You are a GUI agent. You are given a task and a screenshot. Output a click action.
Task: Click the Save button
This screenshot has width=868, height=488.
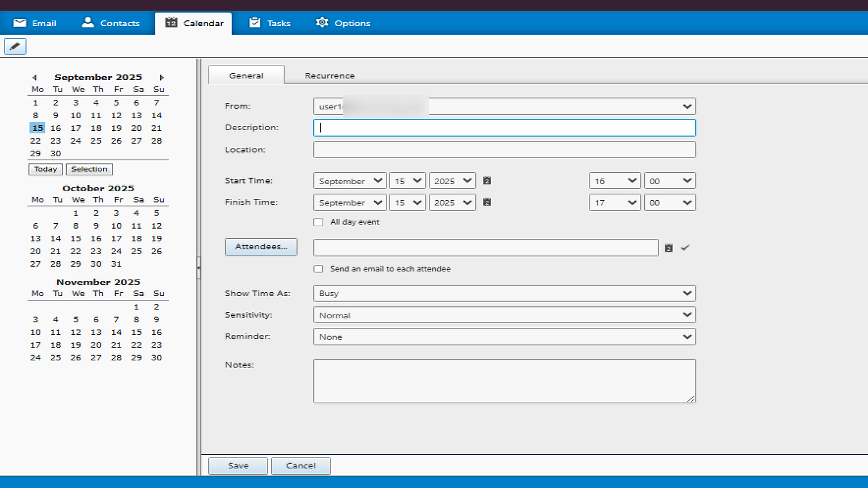(x=238, y=466)
